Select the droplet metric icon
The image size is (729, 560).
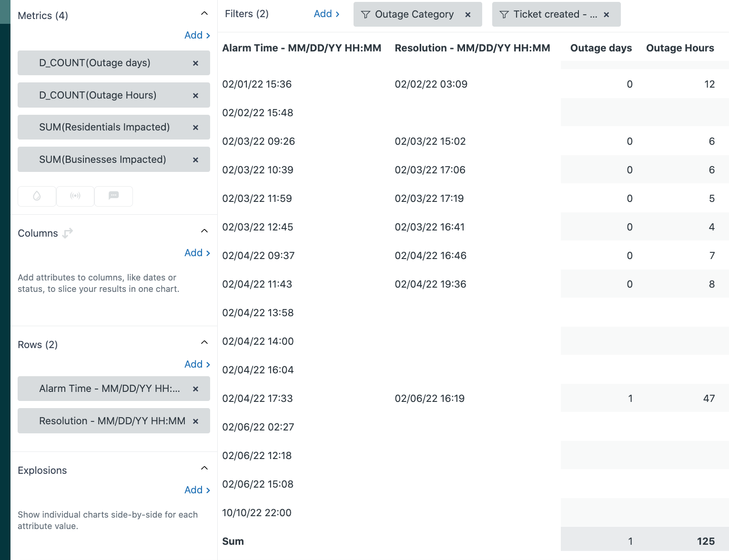[x=37, y=196]
